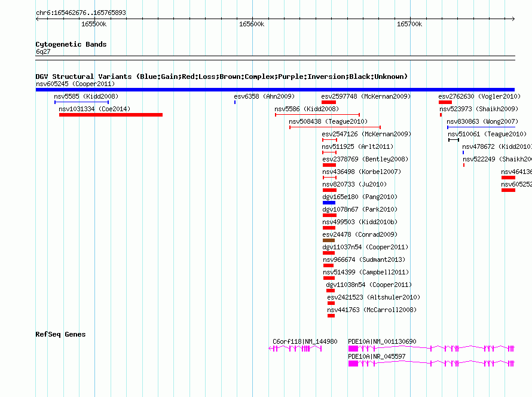Open nsv5586 (Kidd2008) variant label
Image resolution: width=532 pixels, height=397 pixels.
(x=307, y=109)
